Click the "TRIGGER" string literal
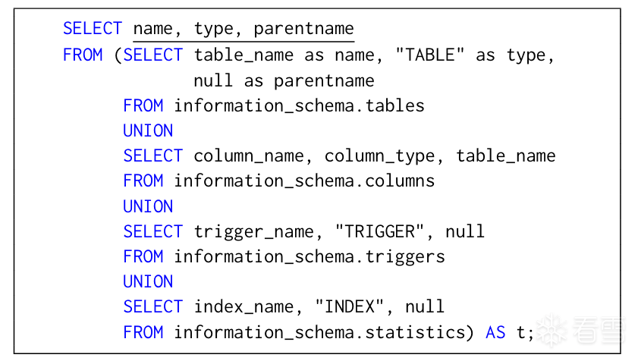 [379, 231]
